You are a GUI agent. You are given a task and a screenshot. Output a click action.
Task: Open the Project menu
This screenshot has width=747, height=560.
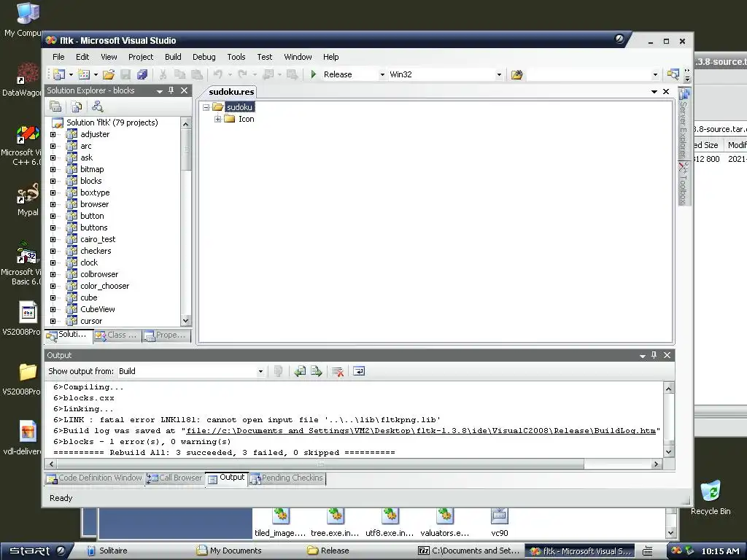point(141,57)
